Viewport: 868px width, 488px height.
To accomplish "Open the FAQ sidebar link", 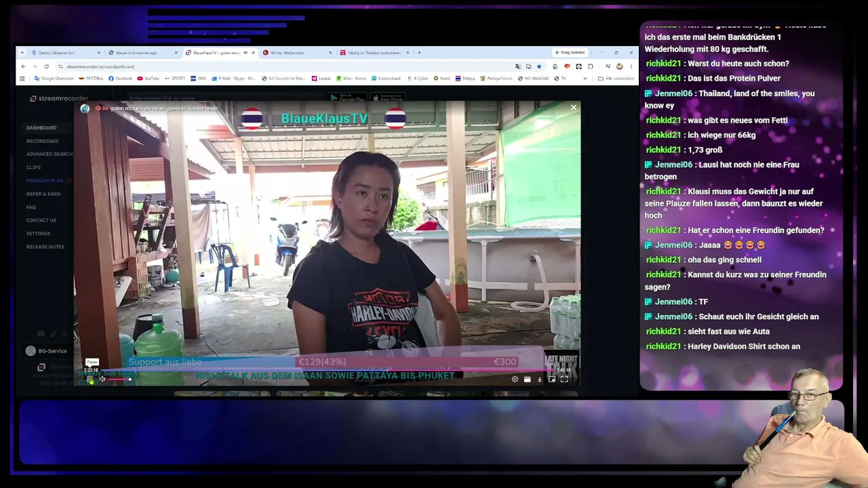I will pos(31,207).
